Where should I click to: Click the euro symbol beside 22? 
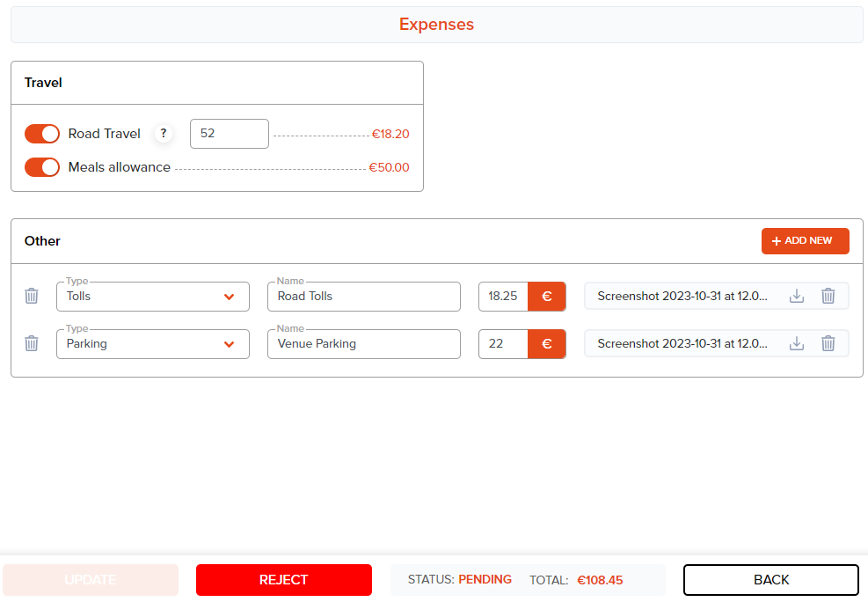546,344
